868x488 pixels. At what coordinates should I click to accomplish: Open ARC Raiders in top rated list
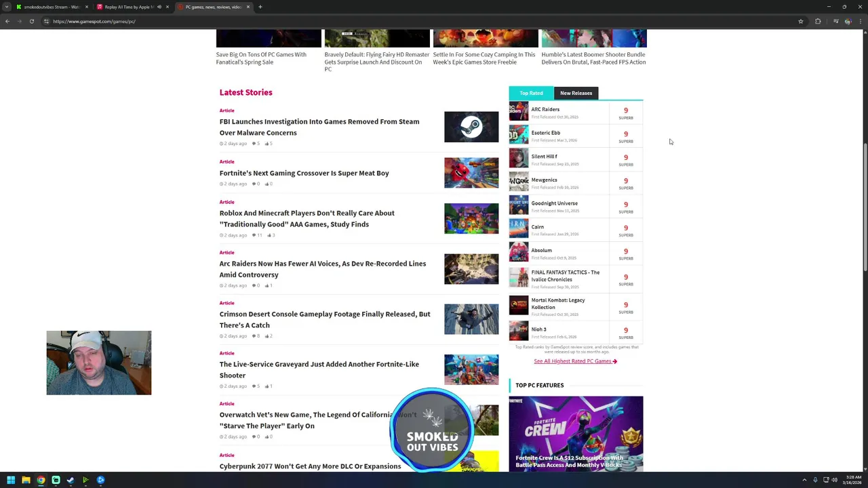(545, 109)
